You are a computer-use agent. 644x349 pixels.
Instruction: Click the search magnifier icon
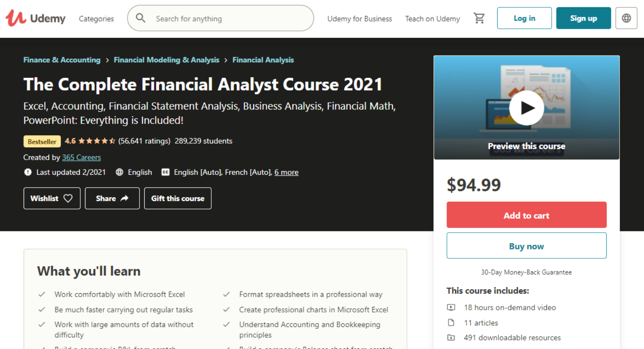(x=140, y=18)
